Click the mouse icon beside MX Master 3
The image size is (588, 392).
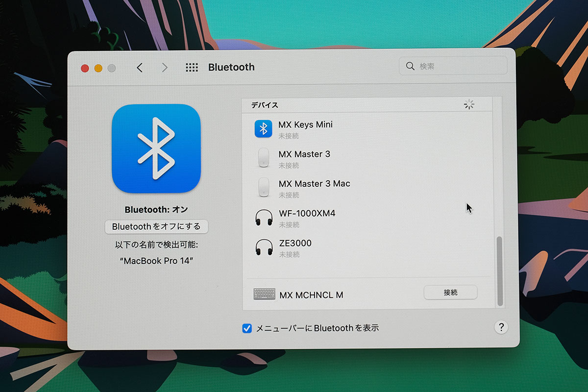click(264, 159)
